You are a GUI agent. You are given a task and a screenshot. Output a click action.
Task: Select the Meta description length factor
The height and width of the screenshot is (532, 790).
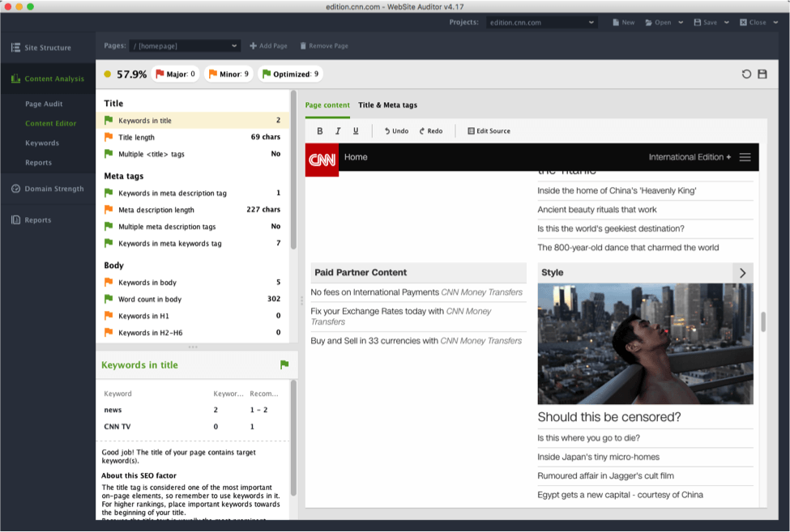(x=156, y=210)
